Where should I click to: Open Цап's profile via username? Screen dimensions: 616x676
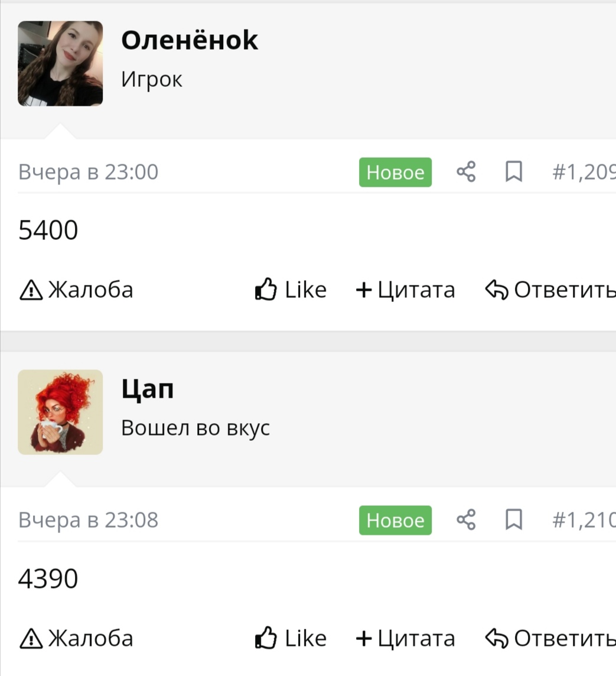click(x=147, y=390)
